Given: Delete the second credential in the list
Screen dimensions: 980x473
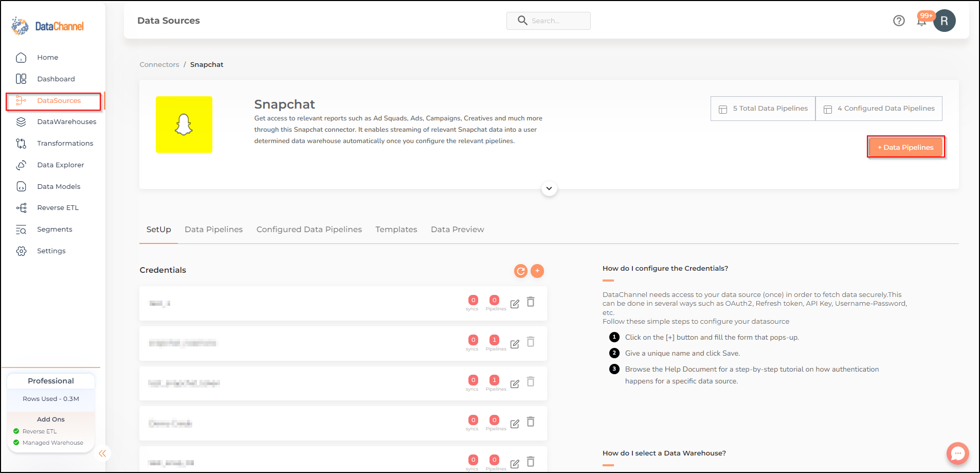Looking at the screenshot, I should (x=531, y=342).
